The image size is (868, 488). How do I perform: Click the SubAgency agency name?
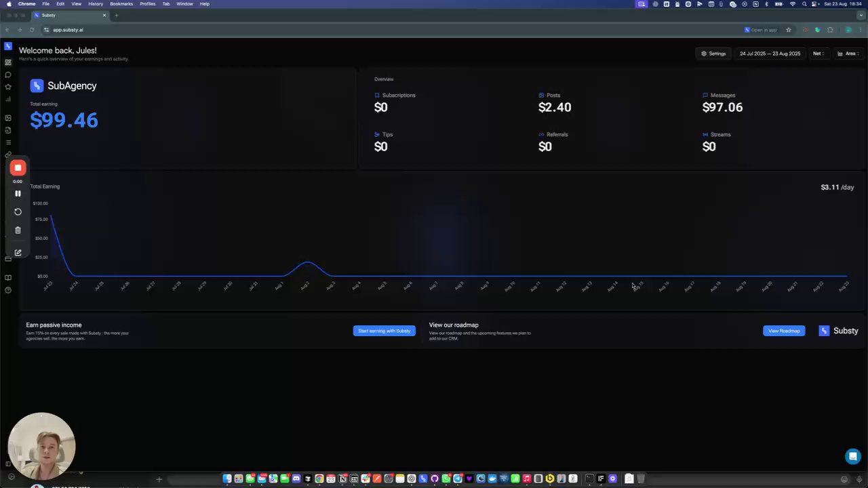tap(72, 85)
